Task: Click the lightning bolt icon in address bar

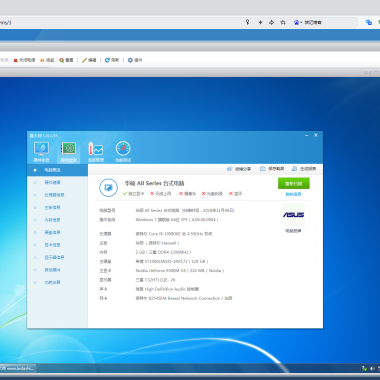Action: [260, 22]
